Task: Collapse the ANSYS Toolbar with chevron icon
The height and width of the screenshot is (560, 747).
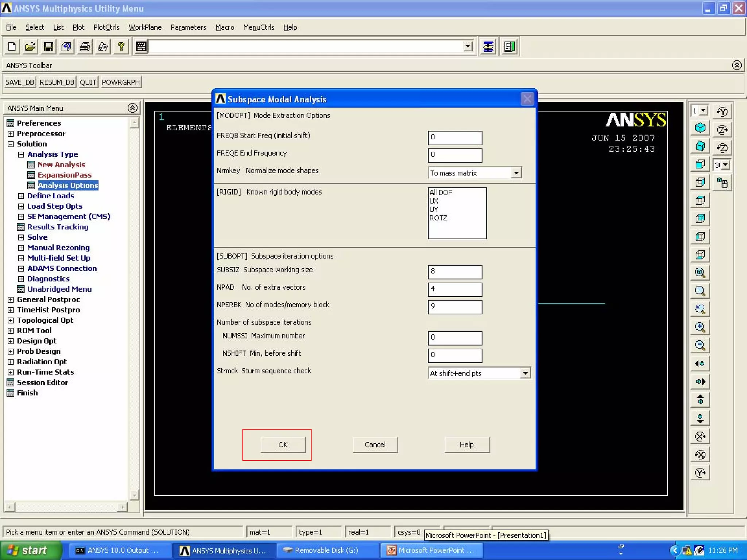Action: [736, 65]
